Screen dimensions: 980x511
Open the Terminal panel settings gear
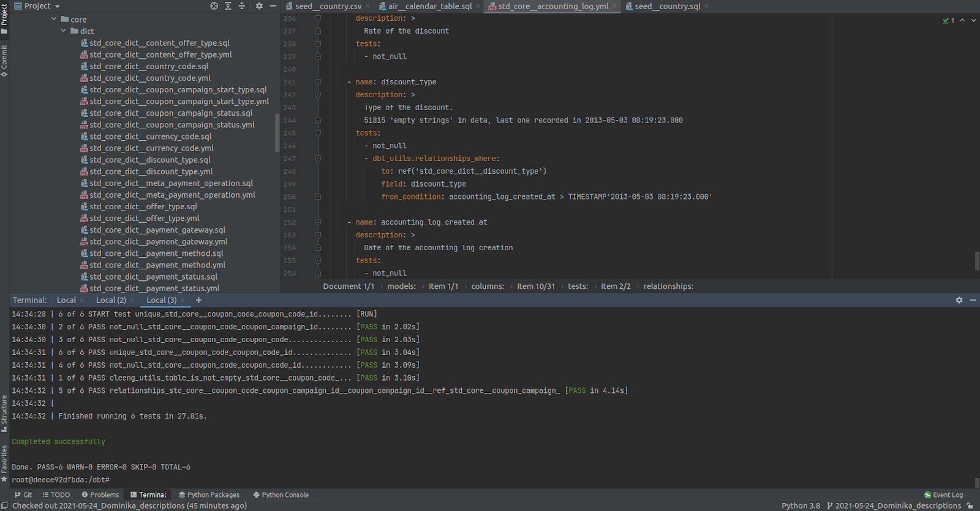pyautogui.click(x=959, y=300)
